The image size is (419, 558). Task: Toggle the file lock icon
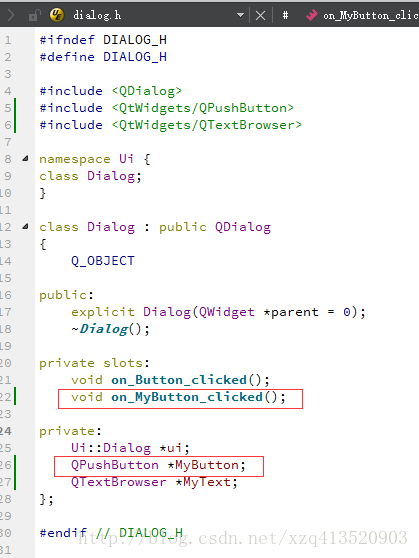[x=35, y=15]
